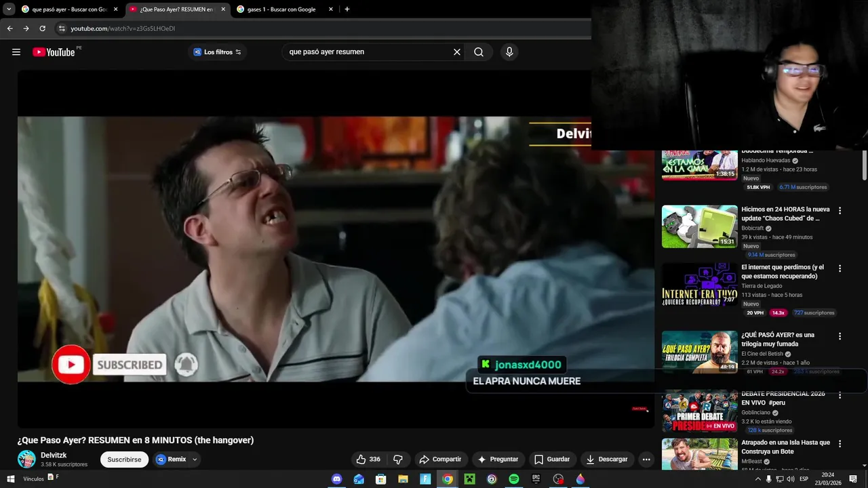Open the tab search dropdown arrow
868x488 pixels.
(x=9, y=9)
